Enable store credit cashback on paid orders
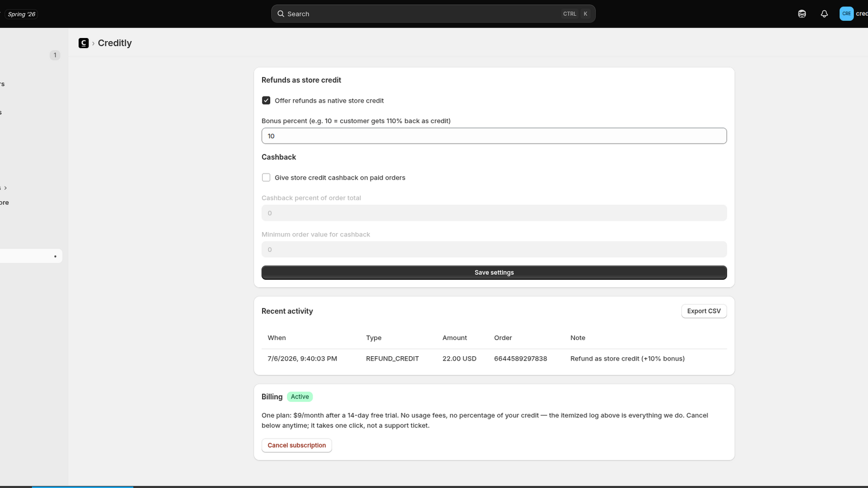Screen dimensions: 868x488 (266, 177)
